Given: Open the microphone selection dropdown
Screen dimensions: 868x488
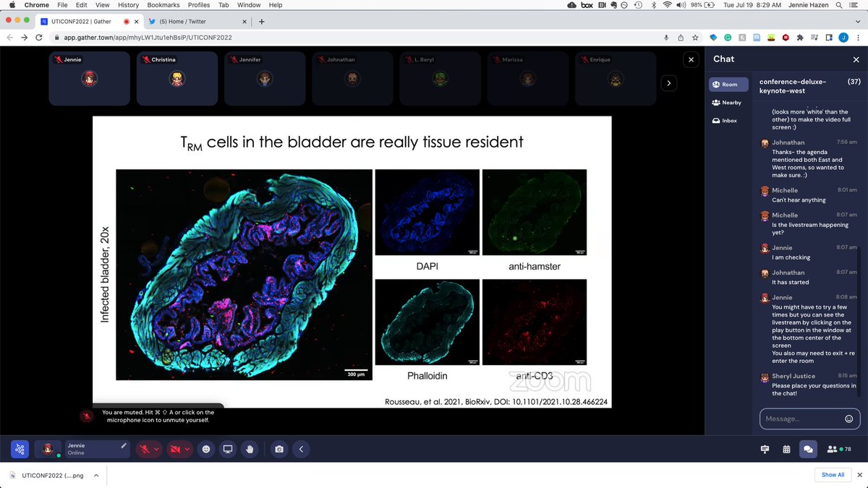Looking at the screenshot, I should tap(156, 449).
